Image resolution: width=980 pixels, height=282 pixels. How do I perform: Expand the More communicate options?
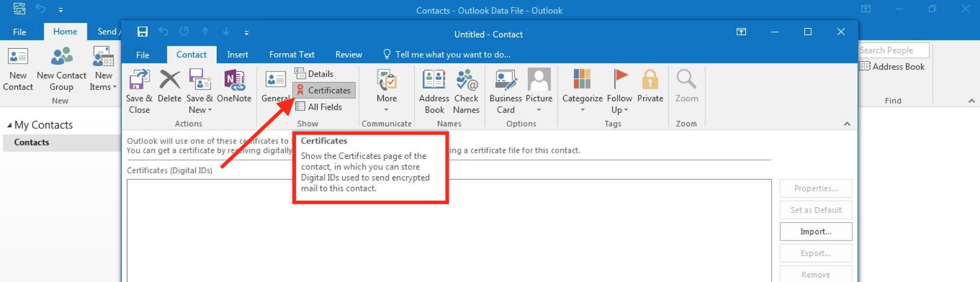click(x=386, y=91)
